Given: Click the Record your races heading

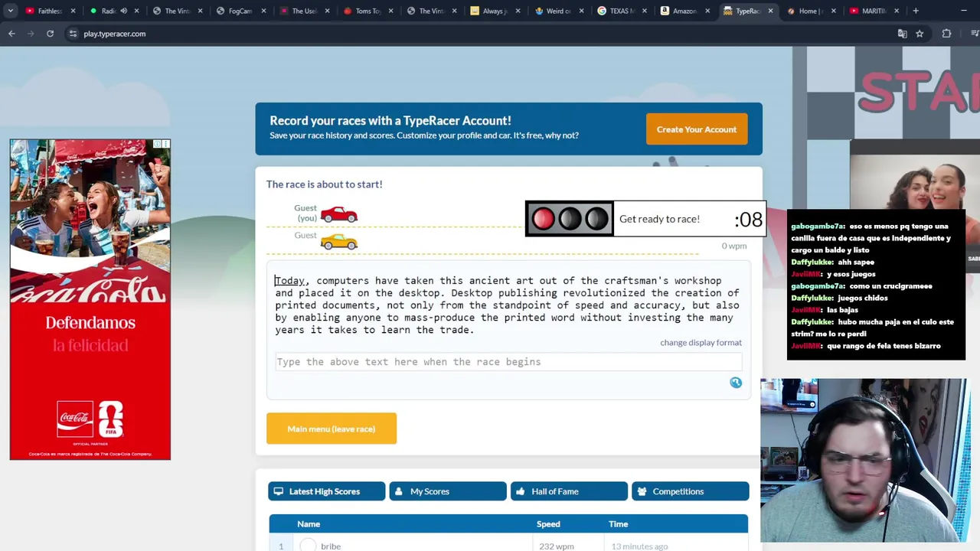Looking at the screenshot, I should tap(390, 121).
